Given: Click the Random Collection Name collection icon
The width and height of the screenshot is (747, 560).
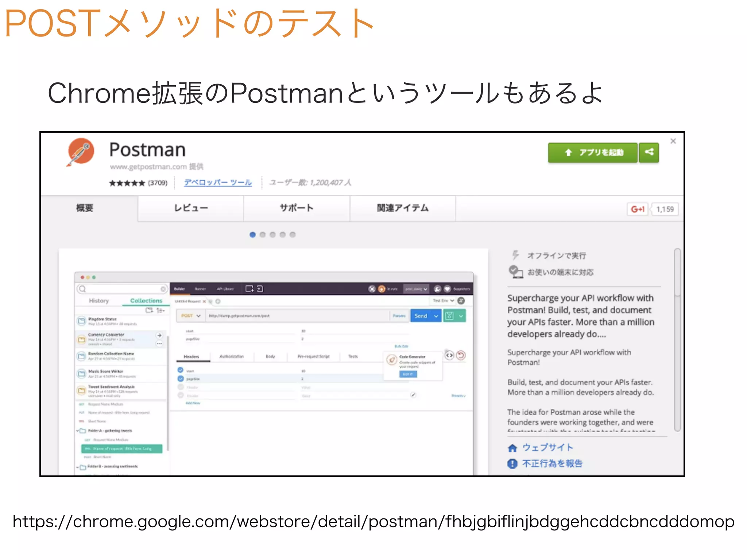Looking at the screenshot, I should [x=81, y=356].
